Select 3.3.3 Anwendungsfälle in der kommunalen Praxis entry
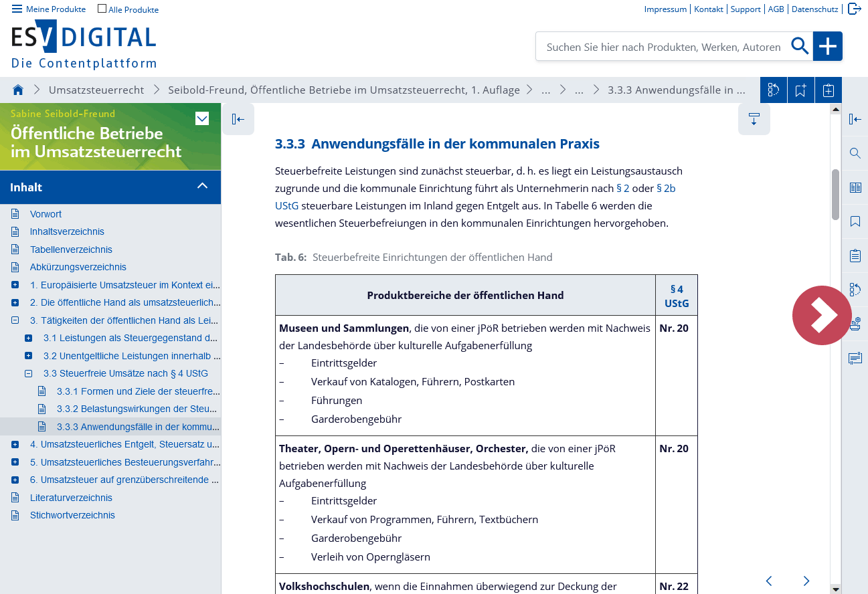The image size is (868, 594). point(138,427)
